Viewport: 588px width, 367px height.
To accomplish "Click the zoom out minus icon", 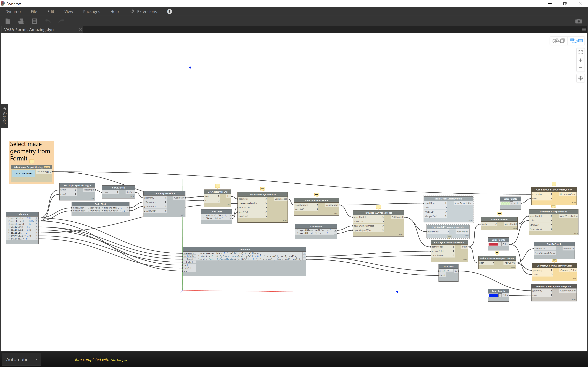I will click(580, 68).
